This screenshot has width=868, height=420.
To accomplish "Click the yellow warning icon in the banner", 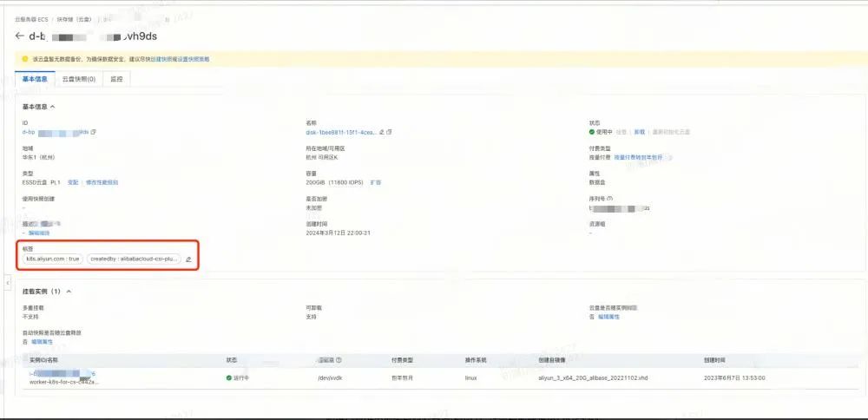I will (25, 59).
